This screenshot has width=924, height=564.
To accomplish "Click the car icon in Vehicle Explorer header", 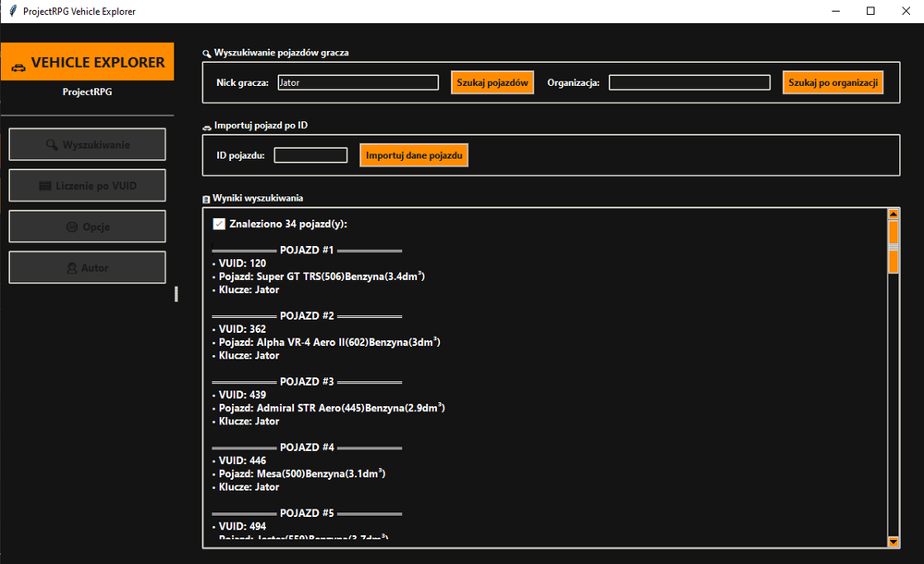I will point(18,67).
